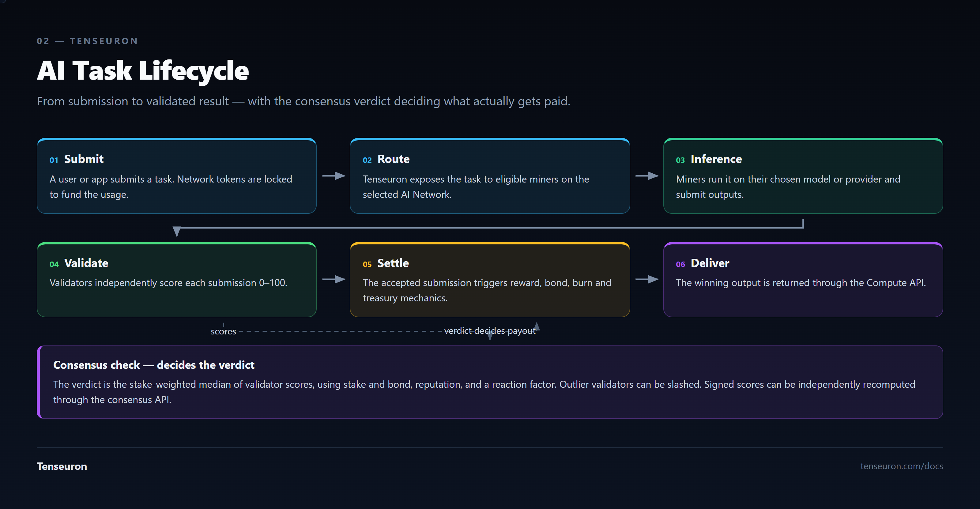Click the Submit card description about locked tokens
The width and height of the screenshot is (980, 509).
click(x=171, y=187)
